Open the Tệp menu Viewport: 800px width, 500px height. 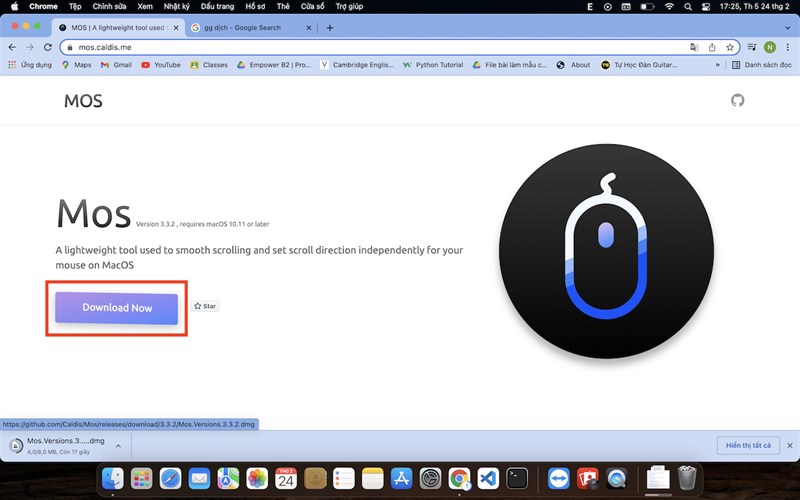(x=75, y=7)
